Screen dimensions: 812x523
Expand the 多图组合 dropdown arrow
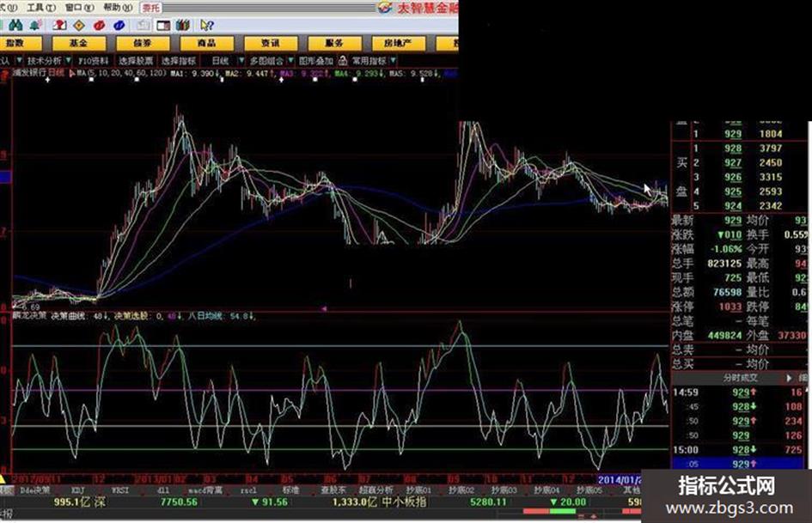point(290,61)
